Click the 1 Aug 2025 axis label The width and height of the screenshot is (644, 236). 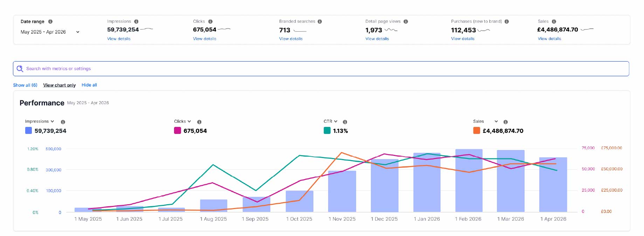pyautogui.click(x=213, y=219)
